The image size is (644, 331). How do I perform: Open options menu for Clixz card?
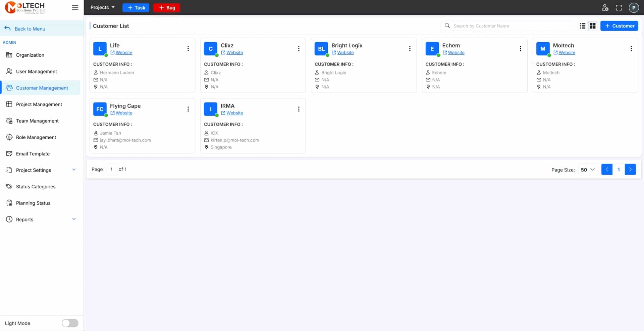(x=299, y=49)
